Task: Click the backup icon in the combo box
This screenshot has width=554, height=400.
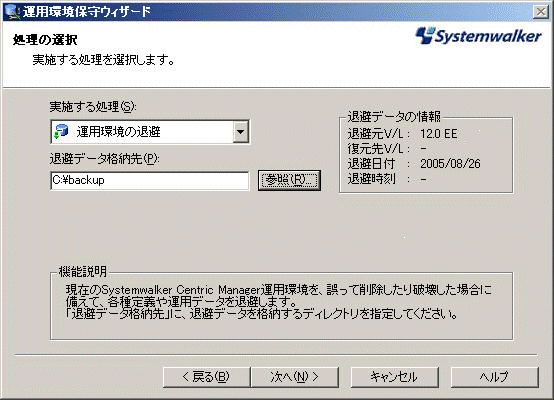Action: tap(62, 131)
